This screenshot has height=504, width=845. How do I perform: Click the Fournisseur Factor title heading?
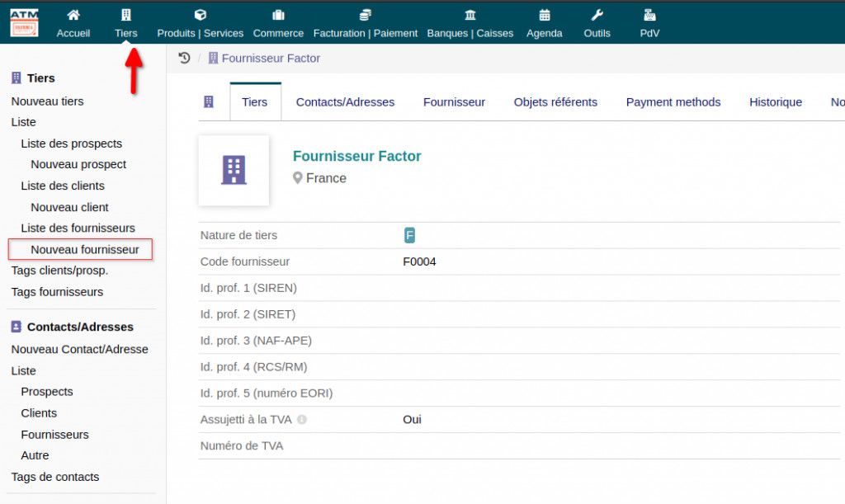[356, 156]
